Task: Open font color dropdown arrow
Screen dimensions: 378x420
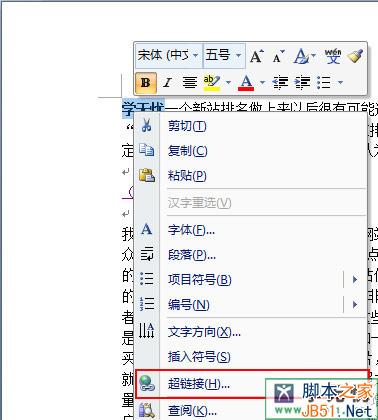Action: click(262, 82)
